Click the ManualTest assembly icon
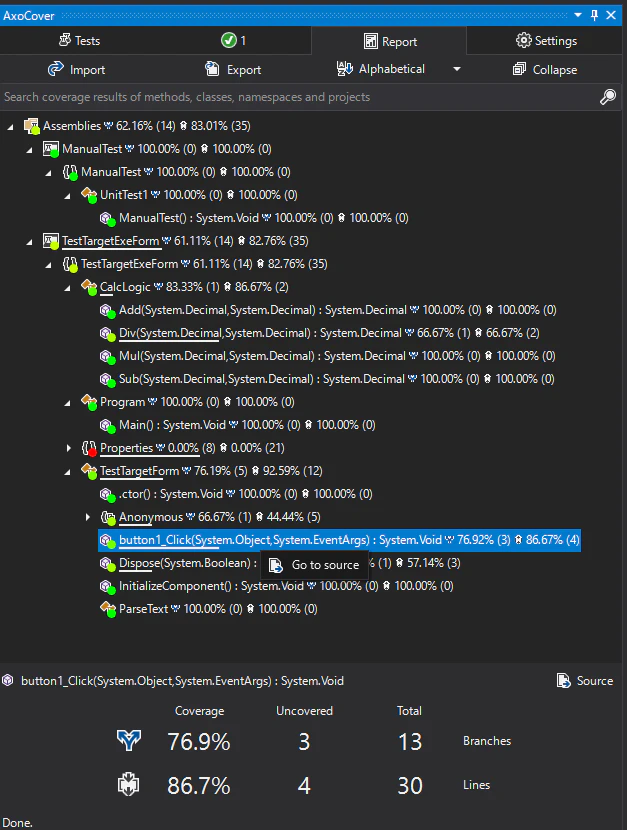627x830 pixels. 51,149
